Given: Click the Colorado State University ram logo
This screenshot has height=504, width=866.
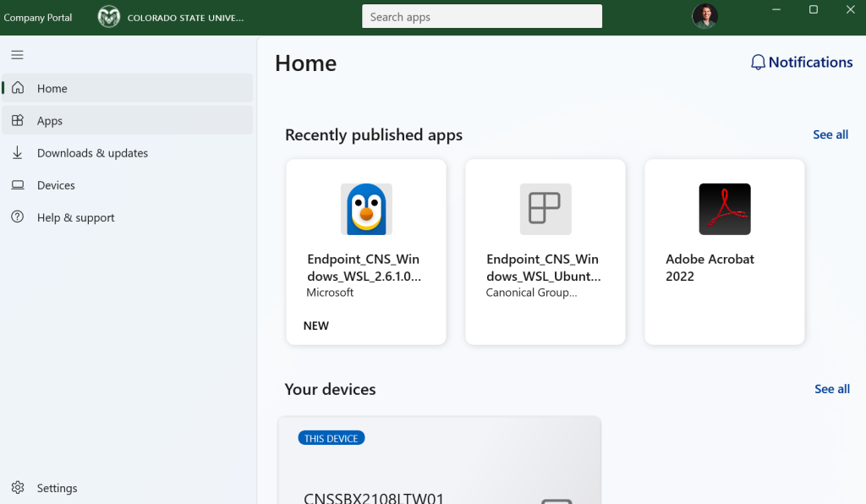Looking at the screenshot, I should (109, 17).
